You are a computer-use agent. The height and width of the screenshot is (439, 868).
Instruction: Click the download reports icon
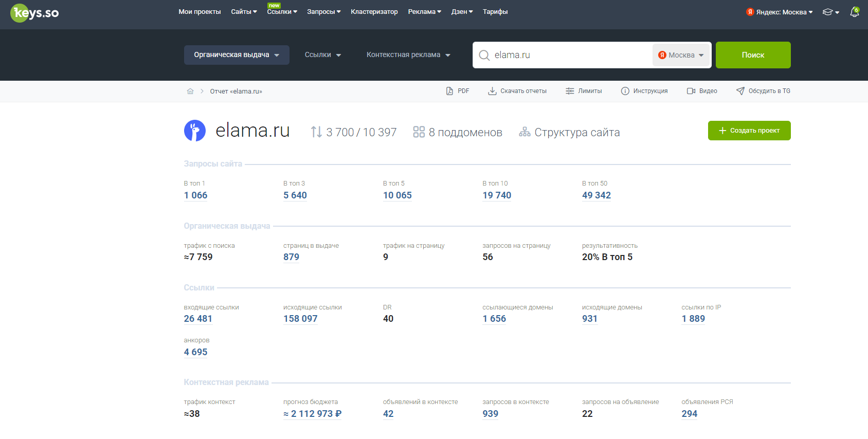(x=492, y=91)
